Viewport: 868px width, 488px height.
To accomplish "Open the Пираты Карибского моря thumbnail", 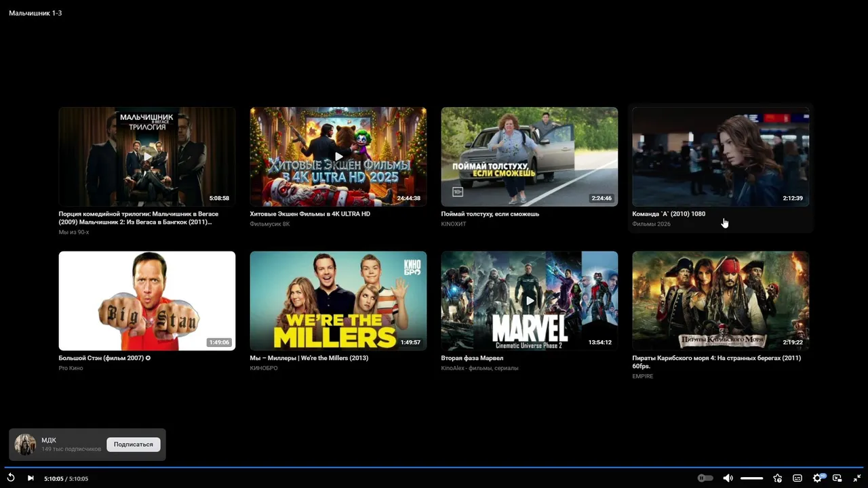I will pos(721,301).
